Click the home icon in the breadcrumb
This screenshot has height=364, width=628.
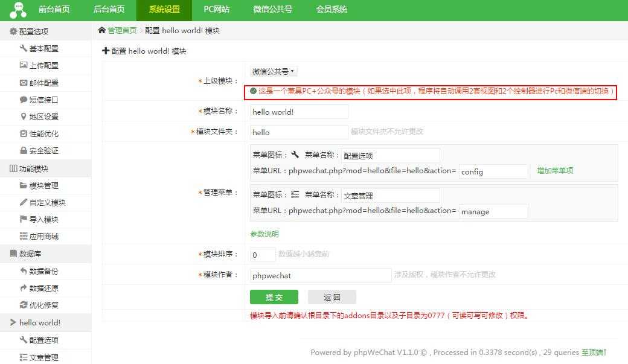point(101,30)
